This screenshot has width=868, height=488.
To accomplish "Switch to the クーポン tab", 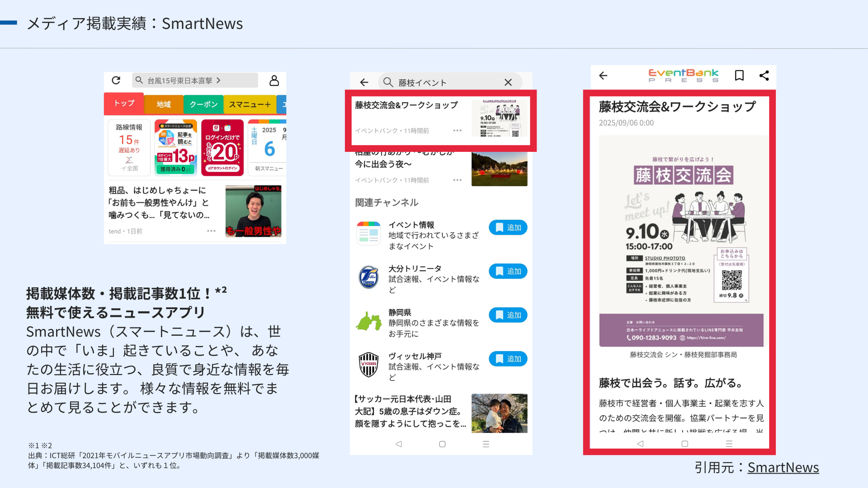I will coord(203,104).
